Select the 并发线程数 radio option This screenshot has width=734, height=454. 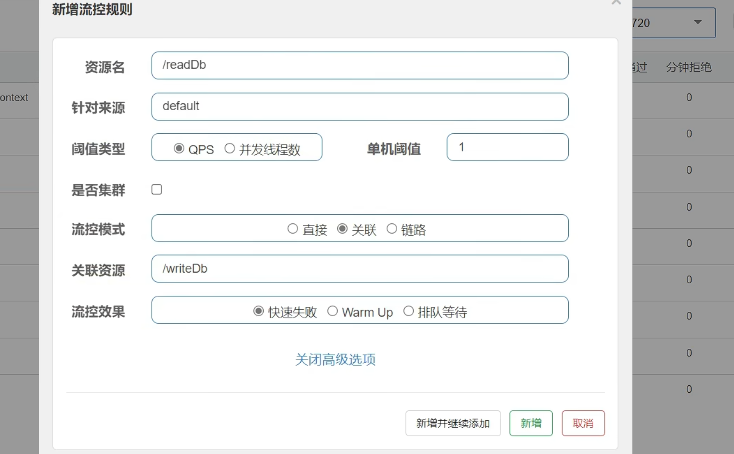[229, 148]
